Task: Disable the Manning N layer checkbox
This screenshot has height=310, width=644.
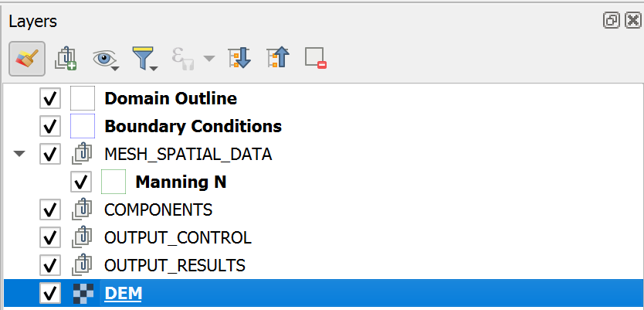Action: (81, 182)
